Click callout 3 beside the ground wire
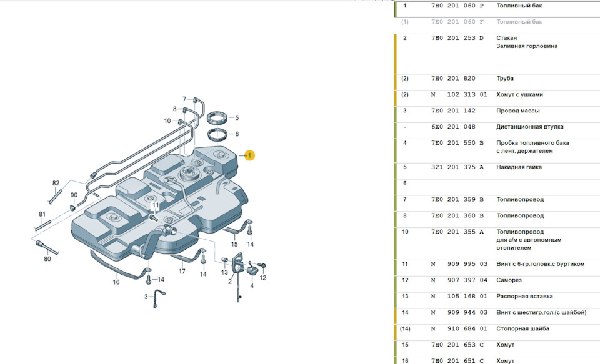Viewport: 600px width, 364px height. tap(146, 297)
